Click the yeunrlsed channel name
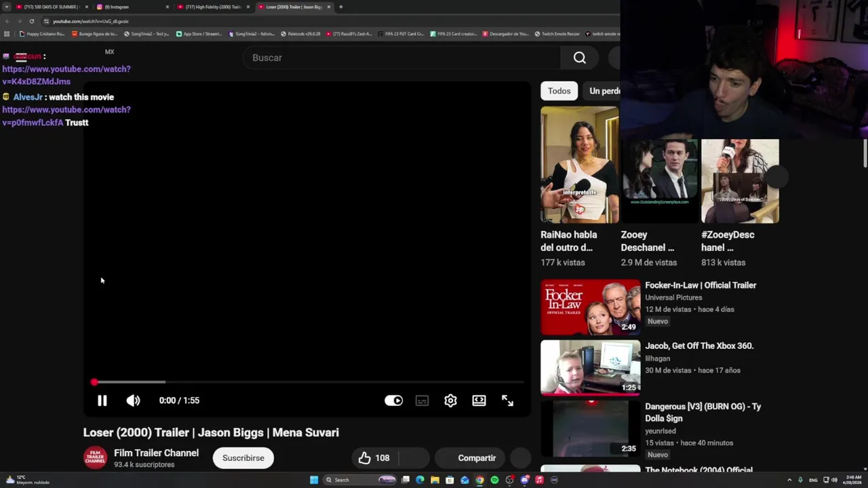Screen dimensions: 868x488 (x=660, y=430)
